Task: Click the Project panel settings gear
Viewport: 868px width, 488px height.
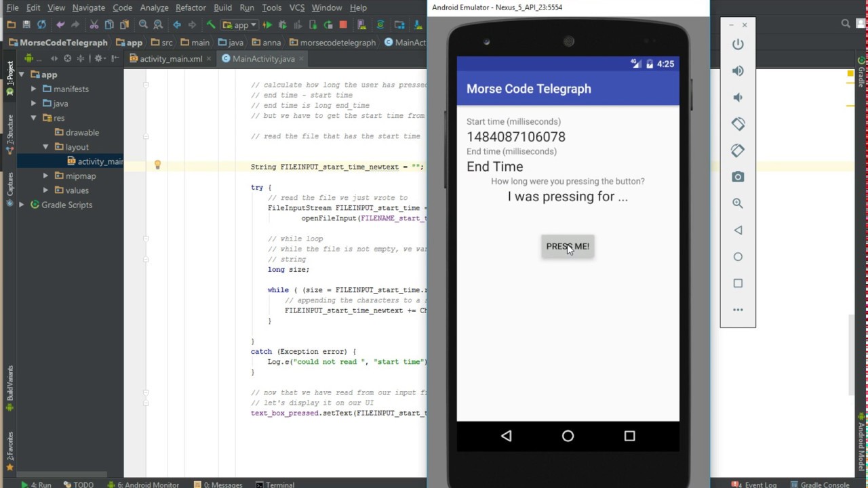Action: click(x=99, y=58)
